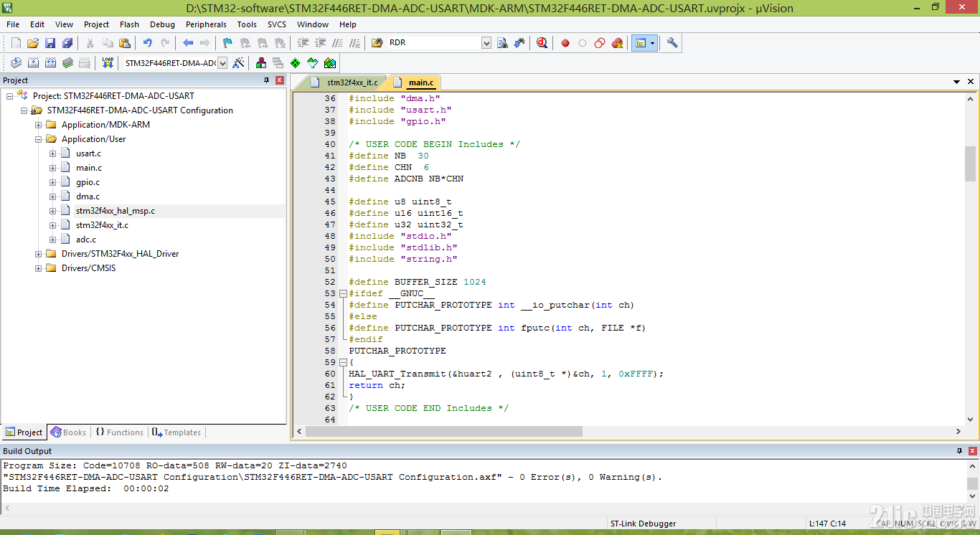The width and height of the screenshot is (980, 535).
Task: Select main.c in the project tree
Action: point(89,168)
